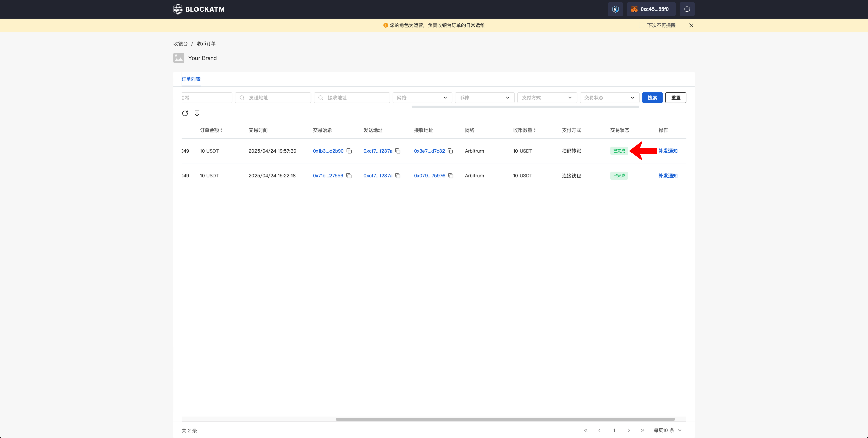Open the 交易状态 filter dropdown
This screenshot has height=438, width=868.
609,98
